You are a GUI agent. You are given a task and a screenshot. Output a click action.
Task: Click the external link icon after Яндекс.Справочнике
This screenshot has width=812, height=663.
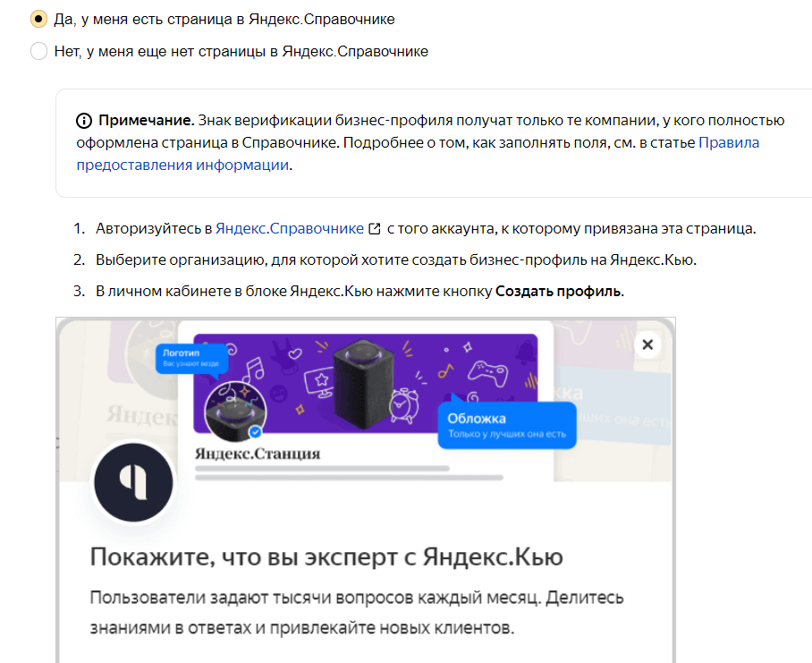pyautogui.click(x=373, y=227)
